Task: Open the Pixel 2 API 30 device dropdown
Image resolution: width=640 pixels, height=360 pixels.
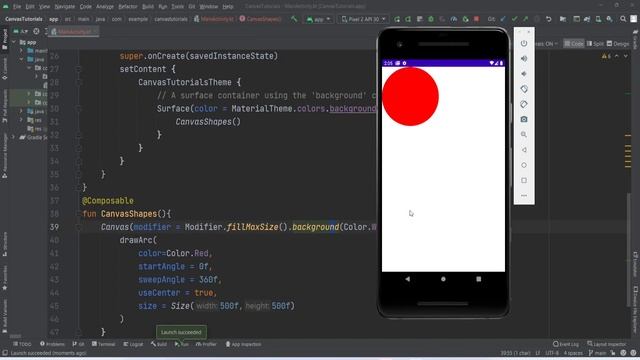Action: click(x=363, y=19)
